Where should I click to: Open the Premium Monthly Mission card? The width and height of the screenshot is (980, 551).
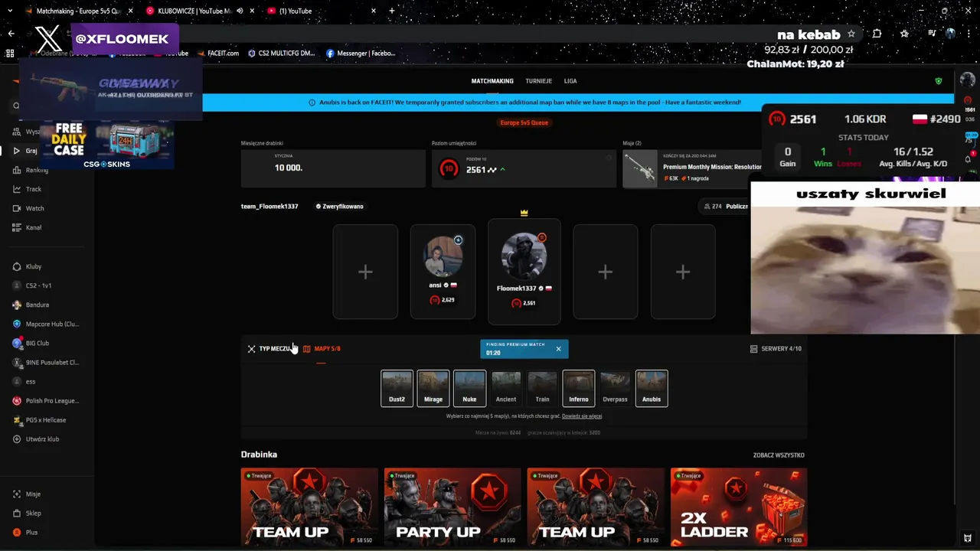(x=692, y=168)
